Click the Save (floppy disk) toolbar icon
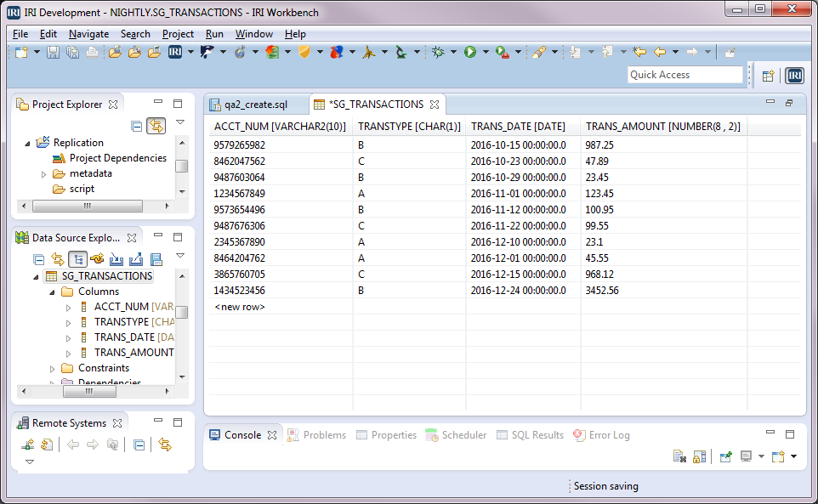 53,52
